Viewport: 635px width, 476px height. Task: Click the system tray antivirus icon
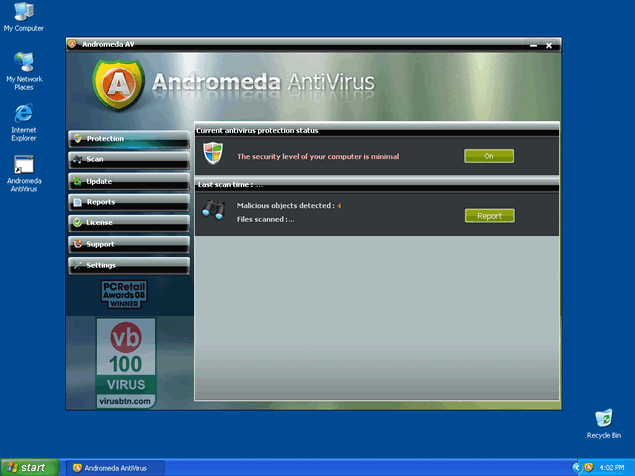point(590,467)
